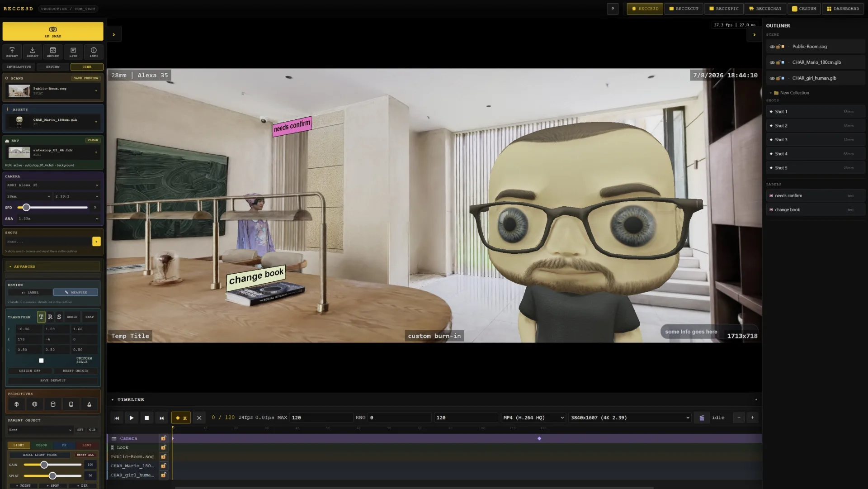The height and width of the screenshot is (489, 868).
Task: Zoom in timeline with plus button
Action: (752, 418)
